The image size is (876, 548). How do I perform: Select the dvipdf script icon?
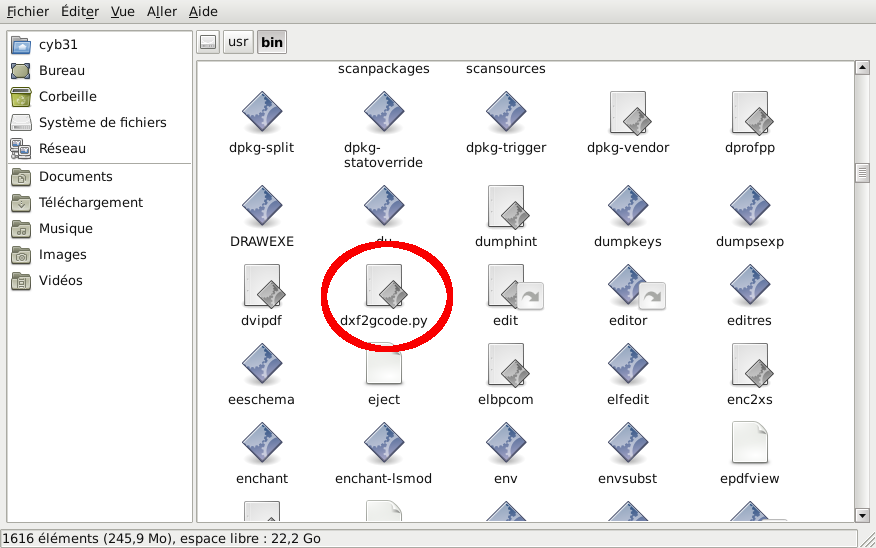coord(261,286)
